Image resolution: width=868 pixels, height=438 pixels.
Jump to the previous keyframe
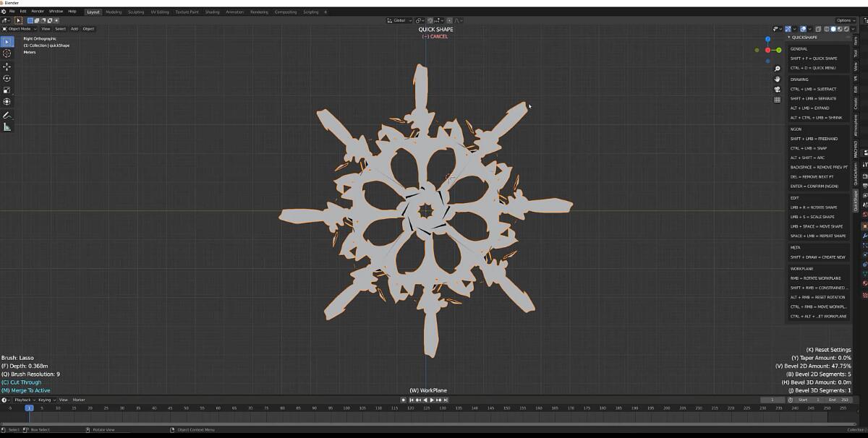(418, 400)
